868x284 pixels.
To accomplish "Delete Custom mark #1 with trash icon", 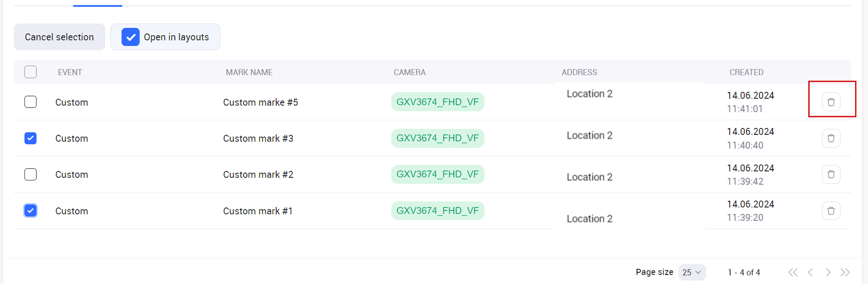I will [831, 211].
